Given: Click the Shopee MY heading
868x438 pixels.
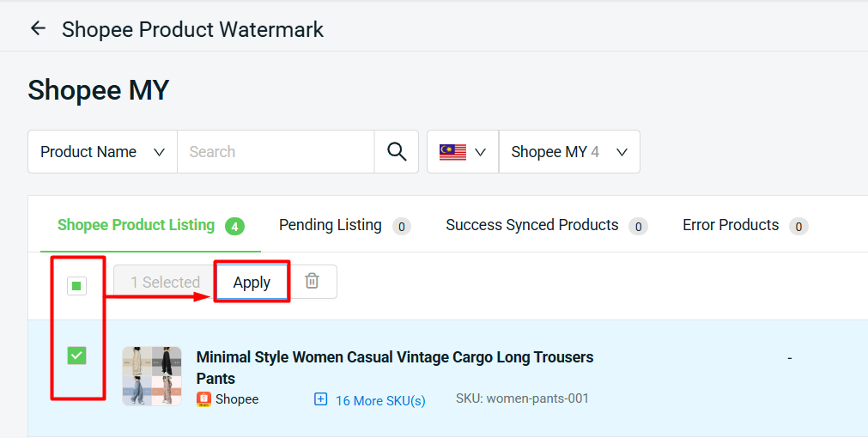Looking at the screenshot, I should (99, 89).
